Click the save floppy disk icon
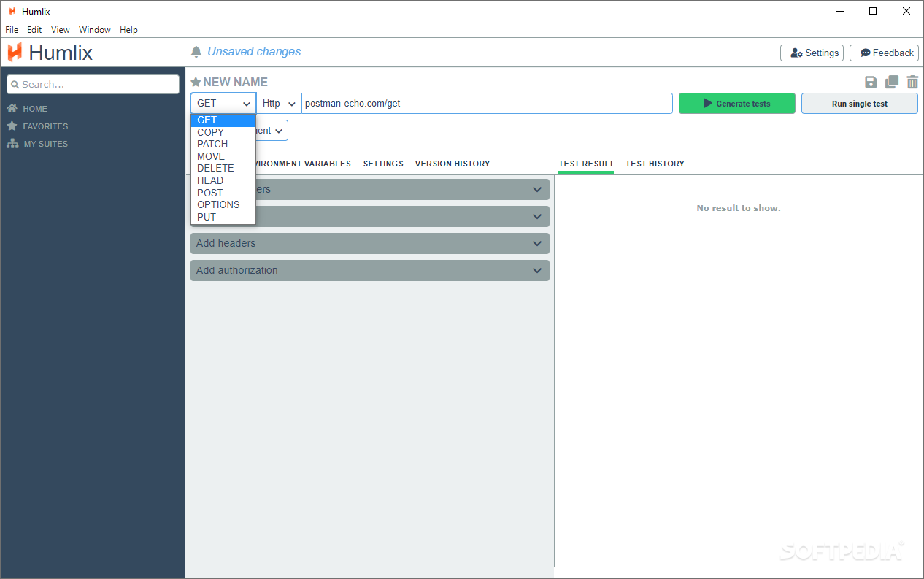Image resolution: width=924 pixels, height=579 pixels. (871, 83)
